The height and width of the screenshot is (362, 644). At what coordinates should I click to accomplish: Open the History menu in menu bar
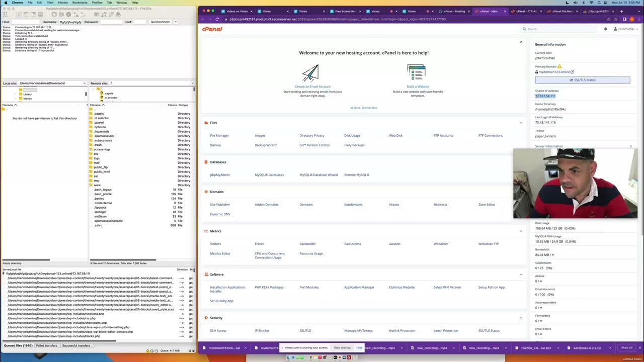click(63, 3)
